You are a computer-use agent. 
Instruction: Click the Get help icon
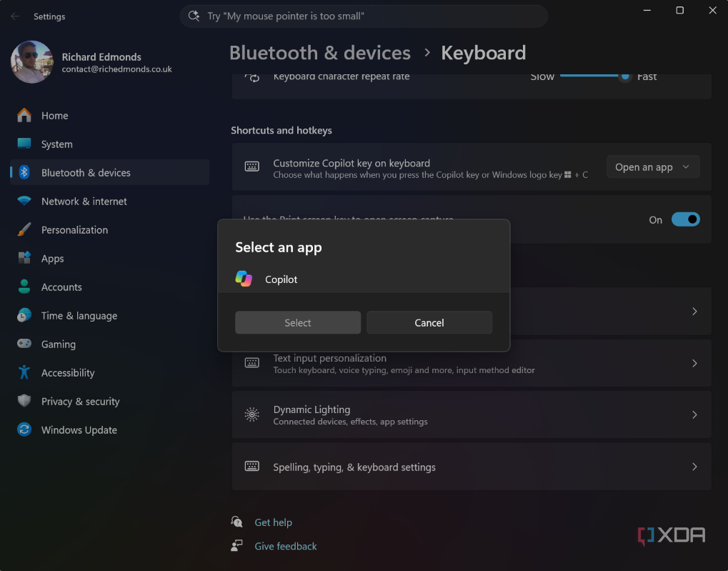point(236,522)
